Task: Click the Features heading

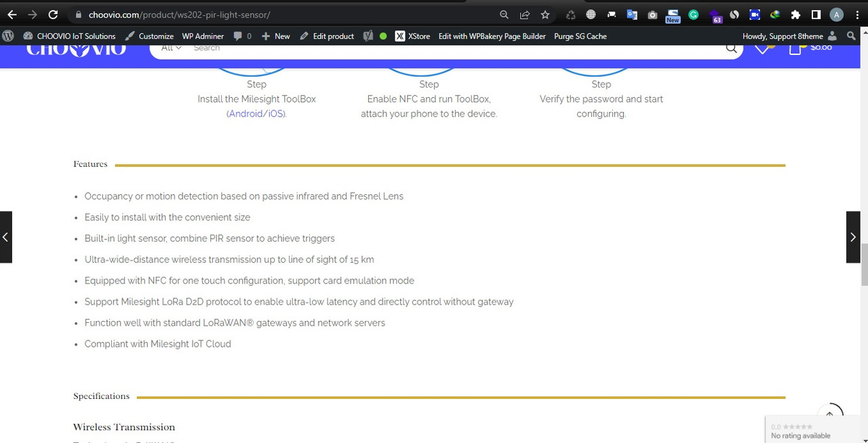Action: tap(90, 164)
